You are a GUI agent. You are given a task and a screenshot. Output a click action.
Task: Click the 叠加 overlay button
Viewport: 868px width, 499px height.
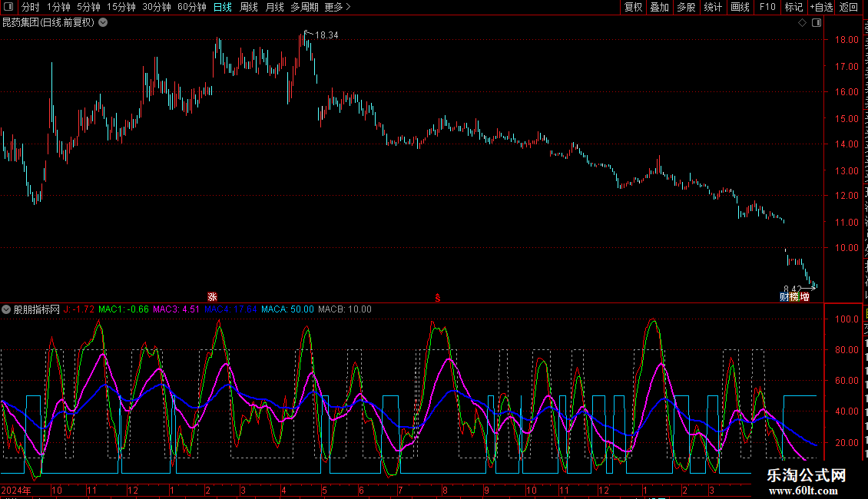pyautogui.click(x=659, y=7)
